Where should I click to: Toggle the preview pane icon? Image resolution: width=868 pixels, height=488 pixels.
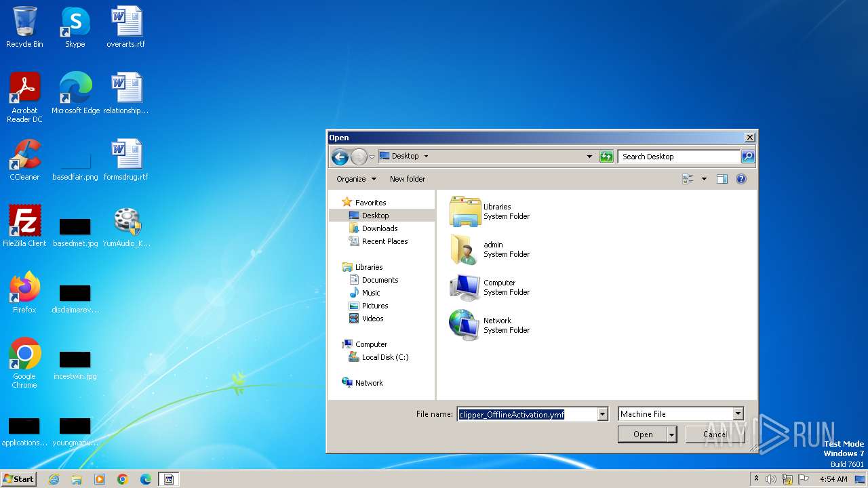722,179
